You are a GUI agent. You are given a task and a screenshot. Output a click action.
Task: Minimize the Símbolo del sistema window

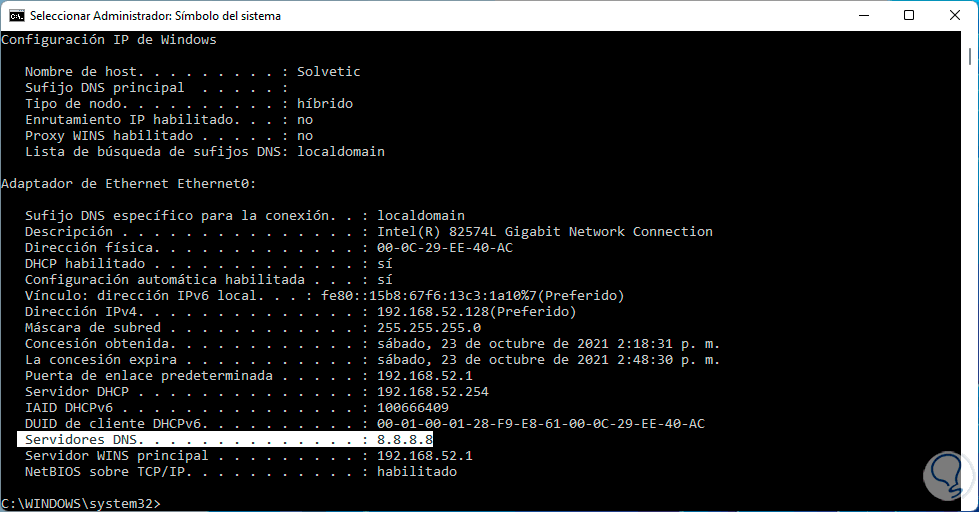point(863,16)
